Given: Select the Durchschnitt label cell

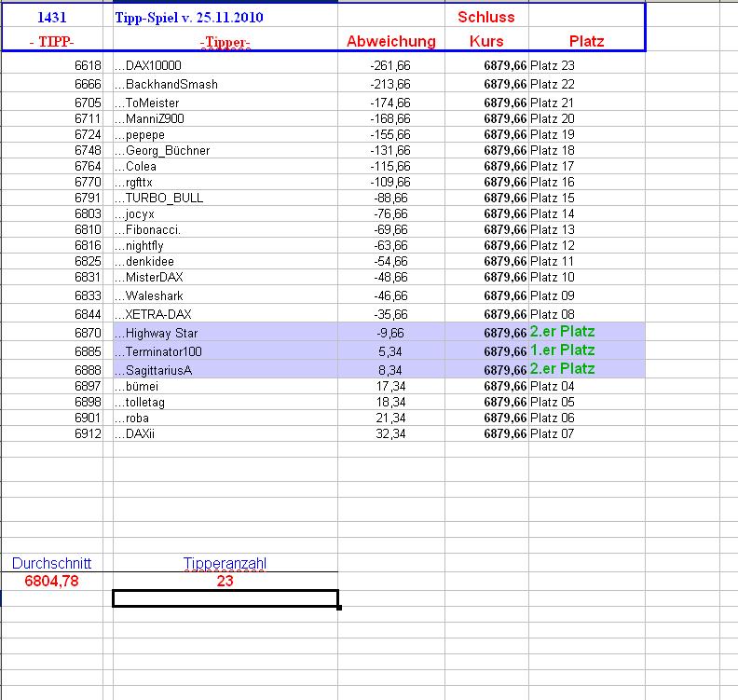Looking at the screenshot, I should tap(52, 563).
